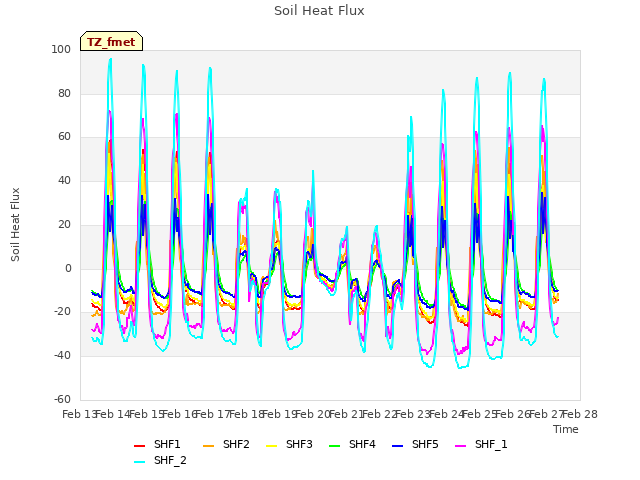640x480 pixels.
Task: Click the Feb 20 x-axis tick label
Action: (x=312, y=414)
